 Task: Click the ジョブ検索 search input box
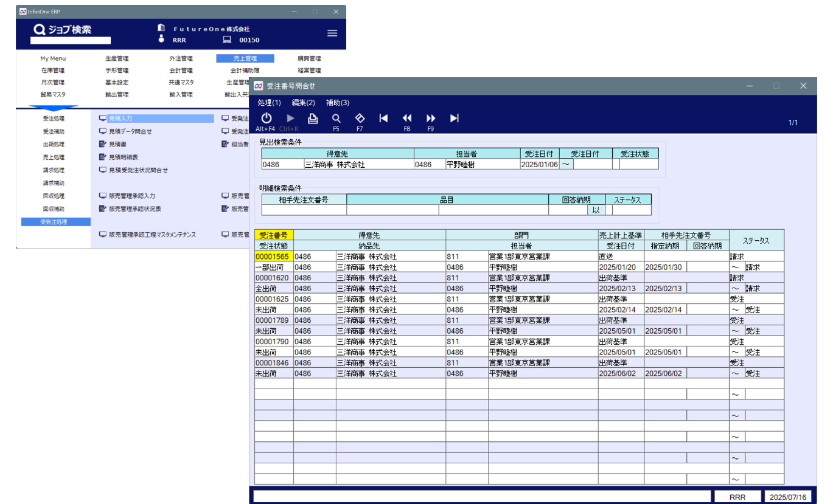click(x=71, y=41)
